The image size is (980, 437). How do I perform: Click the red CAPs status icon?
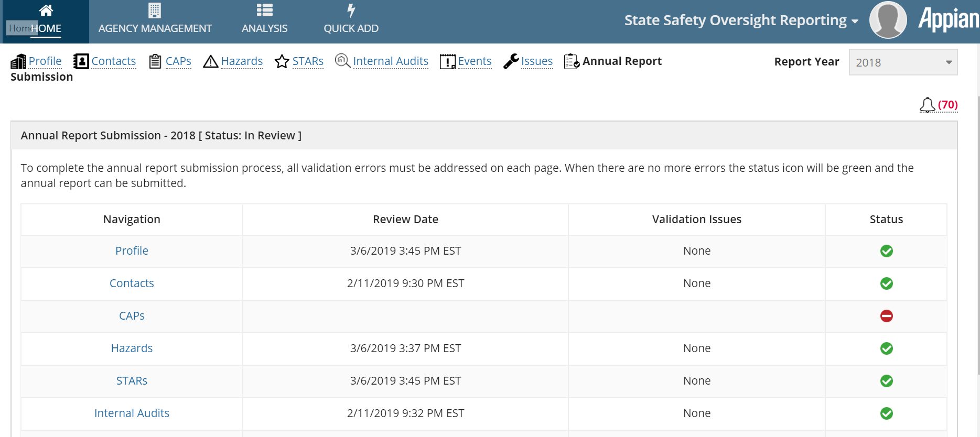pos(886,316)
